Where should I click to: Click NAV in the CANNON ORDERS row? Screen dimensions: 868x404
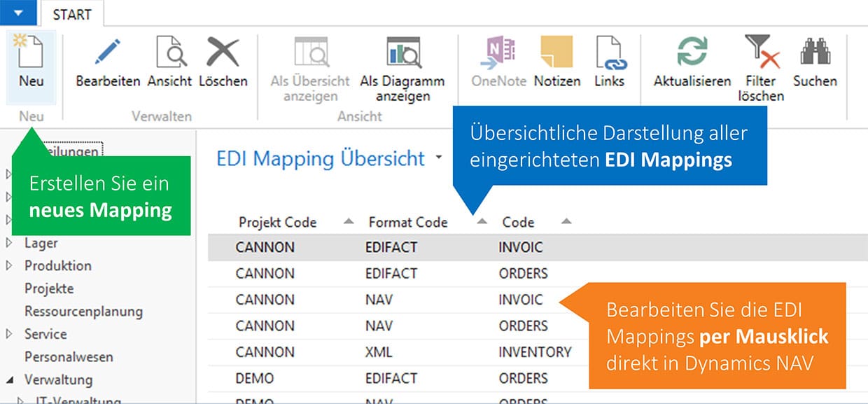tap(379, 326)
